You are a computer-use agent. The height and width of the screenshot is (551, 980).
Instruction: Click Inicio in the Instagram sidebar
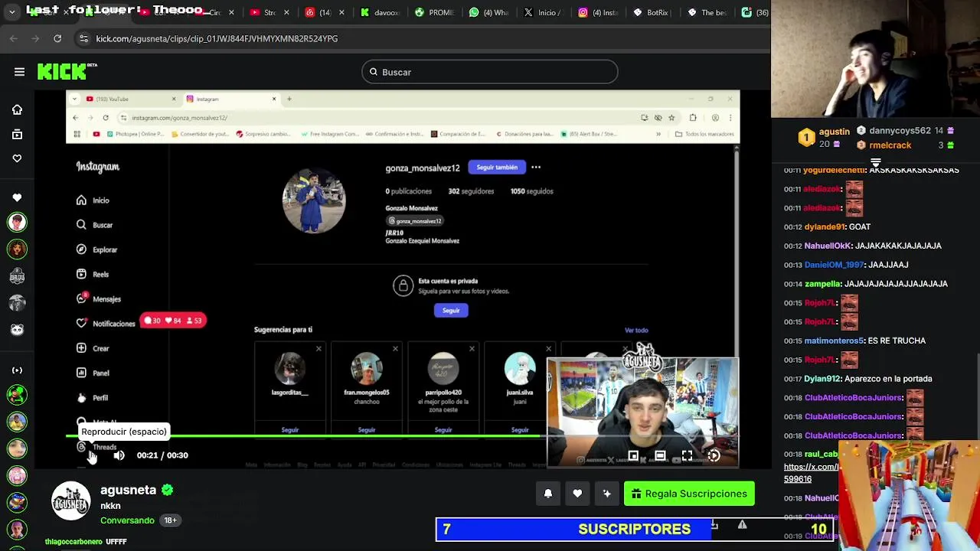[x=93, y=201]
